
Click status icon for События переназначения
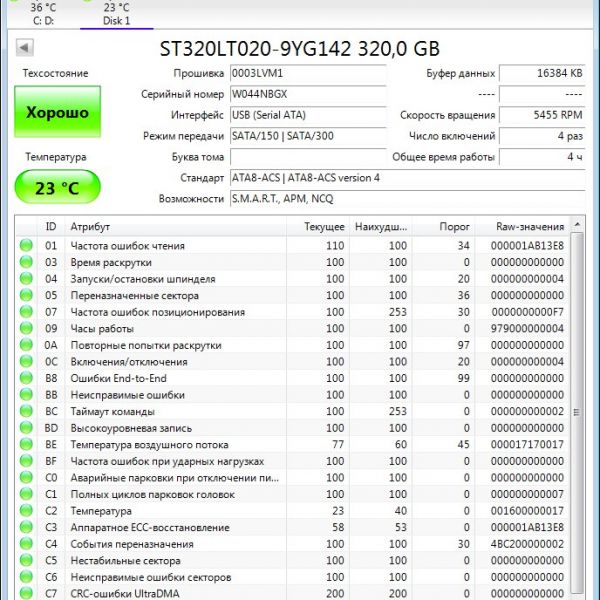(x=26, y=544)
